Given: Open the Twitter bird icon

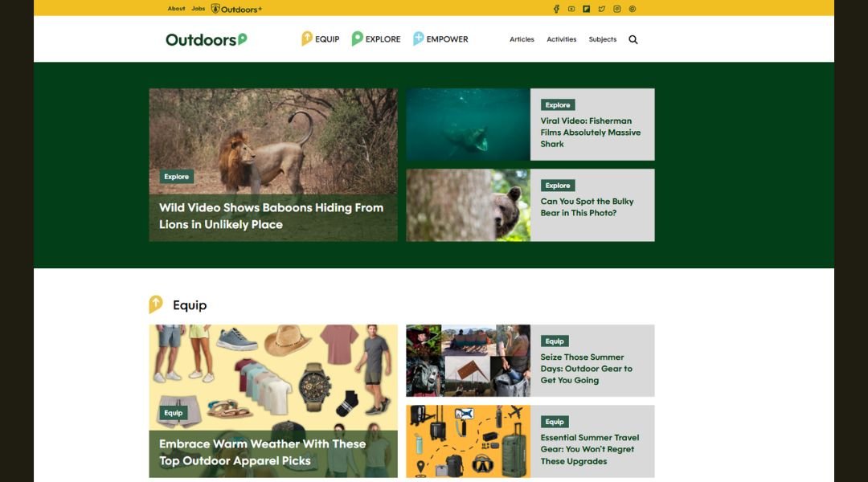Looking at the screenshot, I should (602, 9).
